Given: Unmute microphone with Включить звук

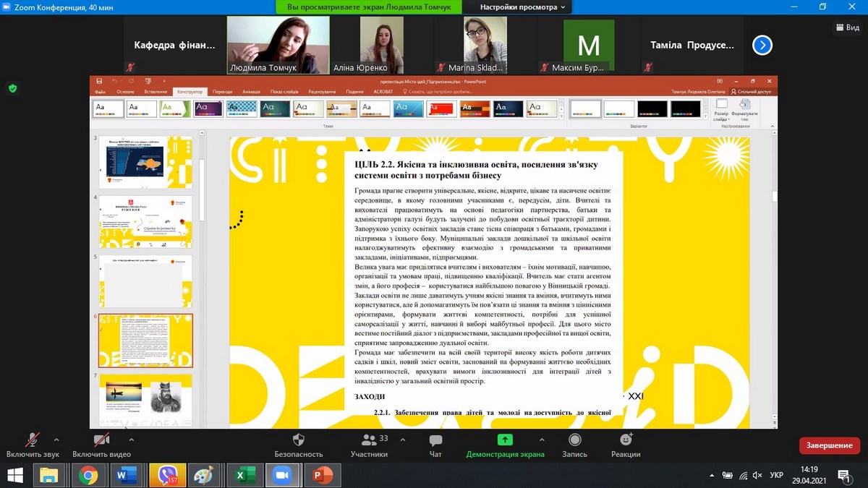Looking at the screenshot, I should click(32, 440).
